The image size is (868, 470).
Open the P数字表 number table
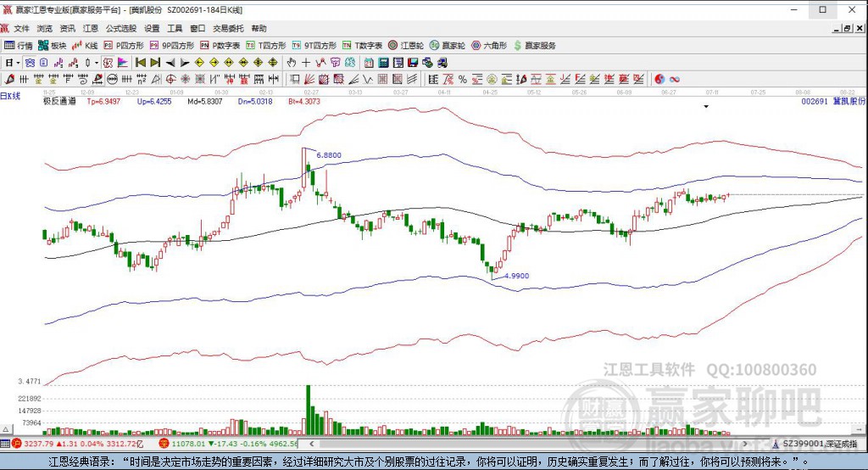tap(220, 46)
